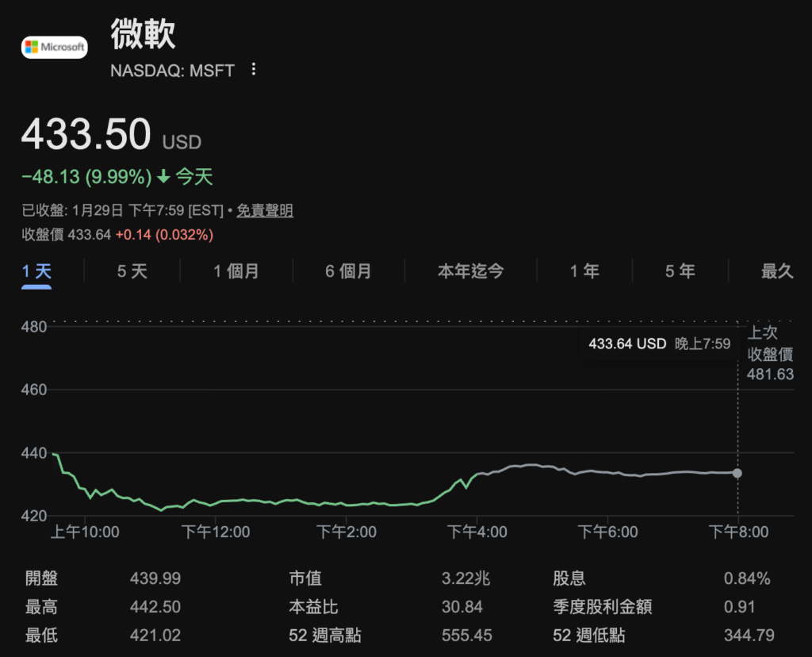Select the 1 年 range tab

point(584,271)
